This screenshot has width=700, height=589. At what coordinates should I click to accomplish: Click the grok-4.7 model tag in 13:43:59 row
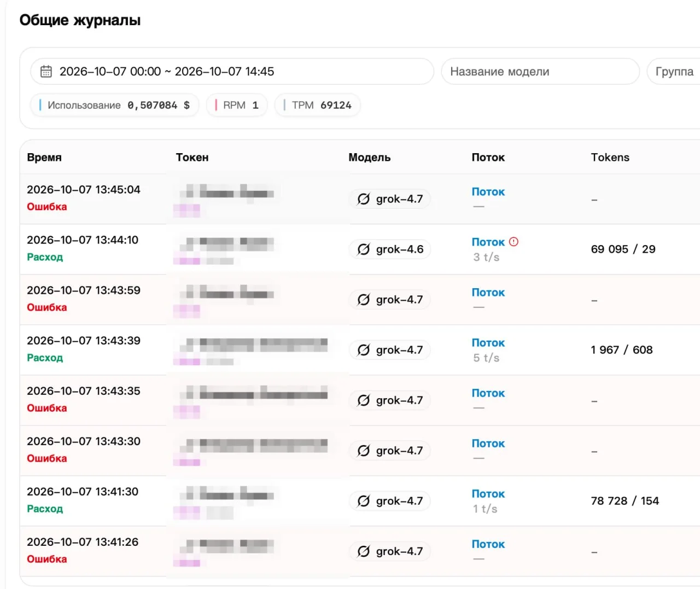point(390,300)
